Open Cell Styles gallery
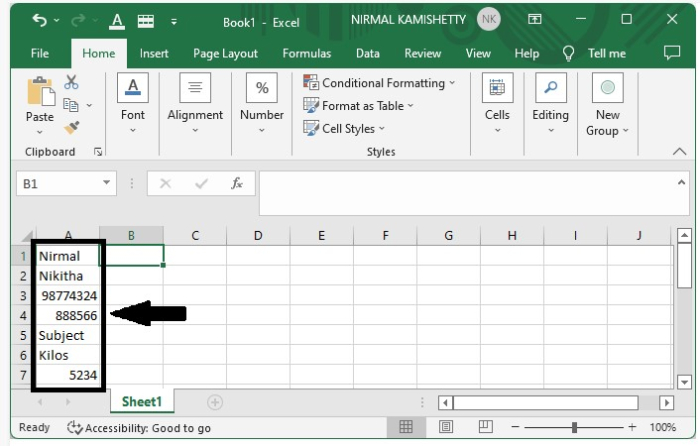This screenshot has width=700, height=446. pyautogui.click(x=344, y=129)
